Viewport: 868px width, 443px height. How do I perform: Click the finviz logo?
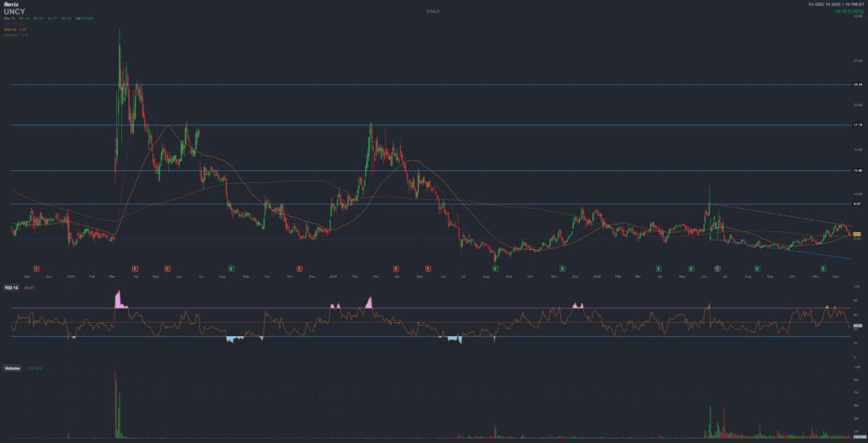[x=10, y=5]
